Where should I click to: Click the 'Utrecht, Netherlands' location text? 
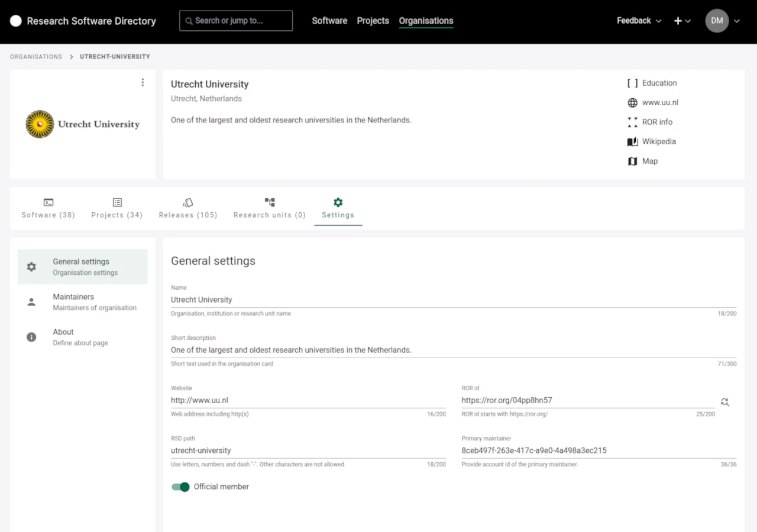206,99
